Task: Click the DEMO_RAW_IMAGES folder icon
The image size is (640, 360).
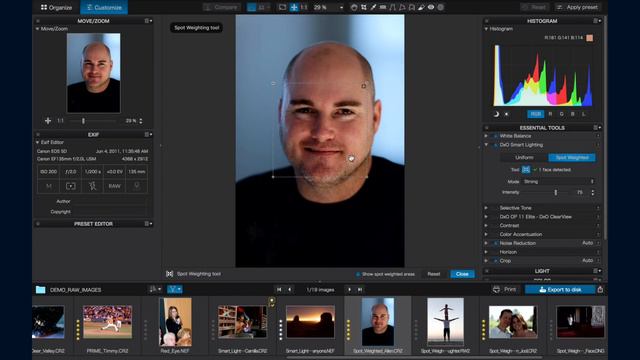Action: tap(40, 290)
